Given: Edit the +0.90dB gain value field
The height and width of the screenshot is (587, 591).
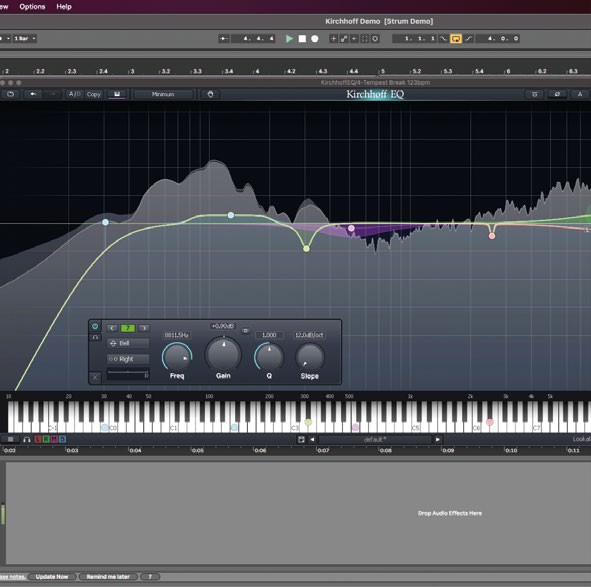Looking at the screenshot, I should tap(223, 326).
